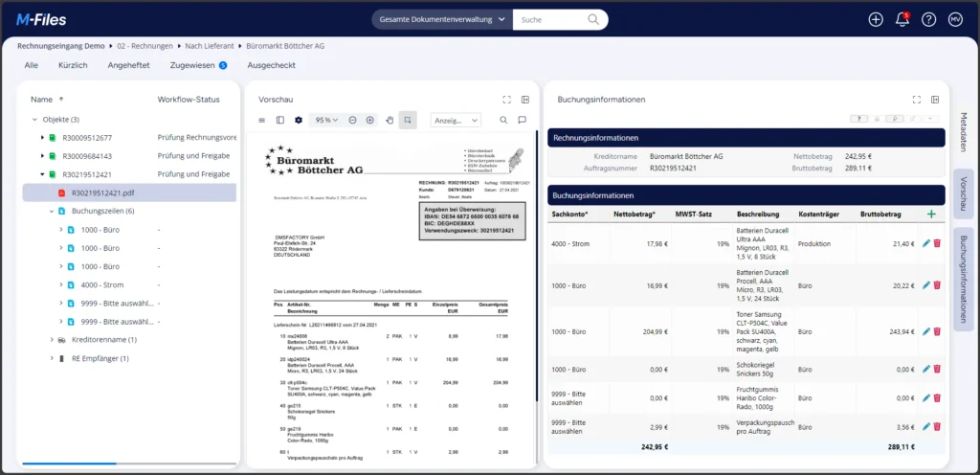Click the Suche search input field

click(550, 19)
